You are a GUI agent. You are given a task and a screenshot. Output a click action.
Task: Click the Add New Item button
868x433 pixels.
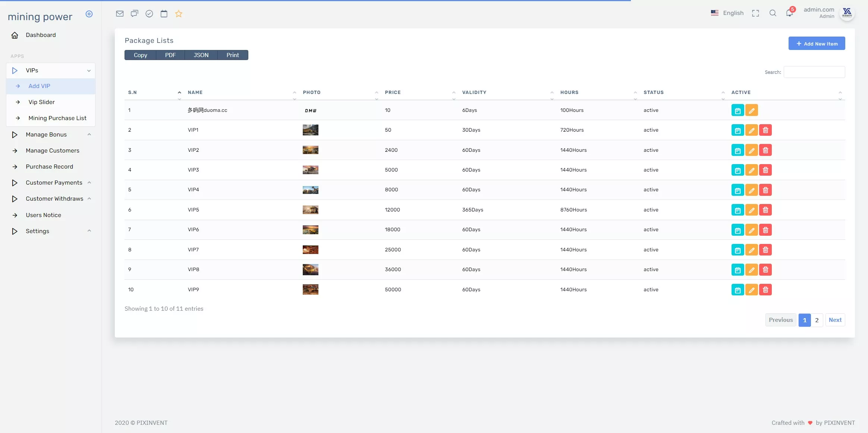(x=816, y=44)
